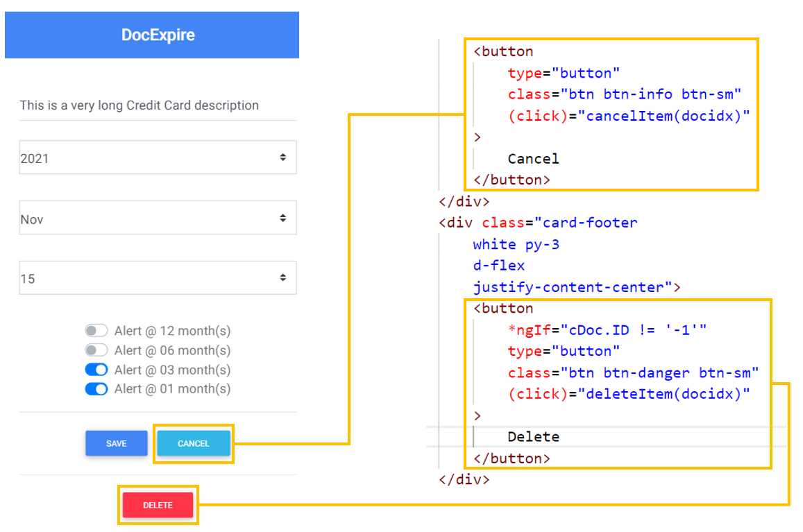Click the highlighted CANCEL button

(193, 443)
